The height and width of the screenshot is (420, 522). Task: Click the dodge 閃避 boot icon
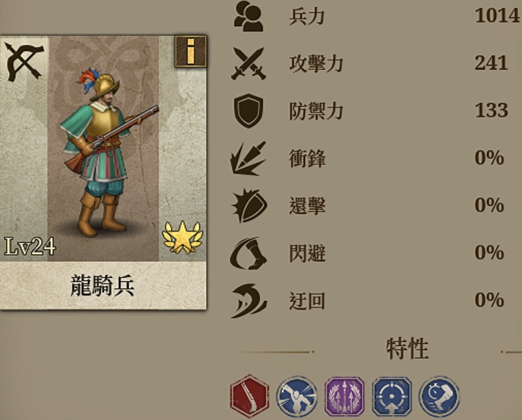[x=248, y=253]
